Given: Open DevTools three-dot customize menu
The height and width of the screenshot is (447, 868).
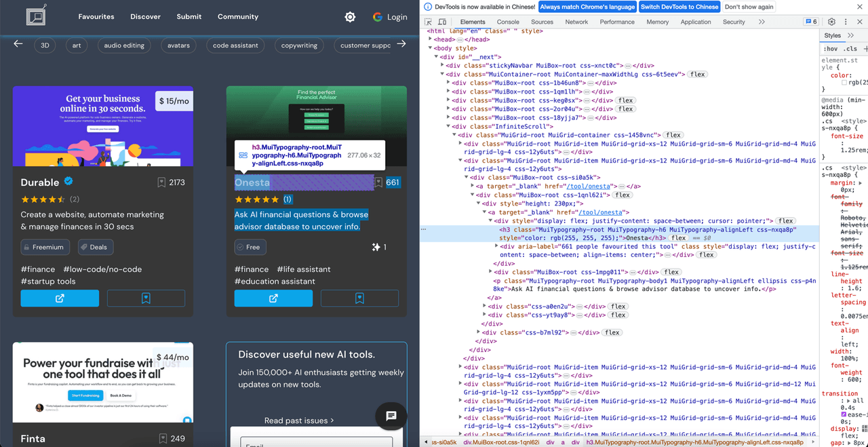Looking at the screenshot, I should (844, 22).
